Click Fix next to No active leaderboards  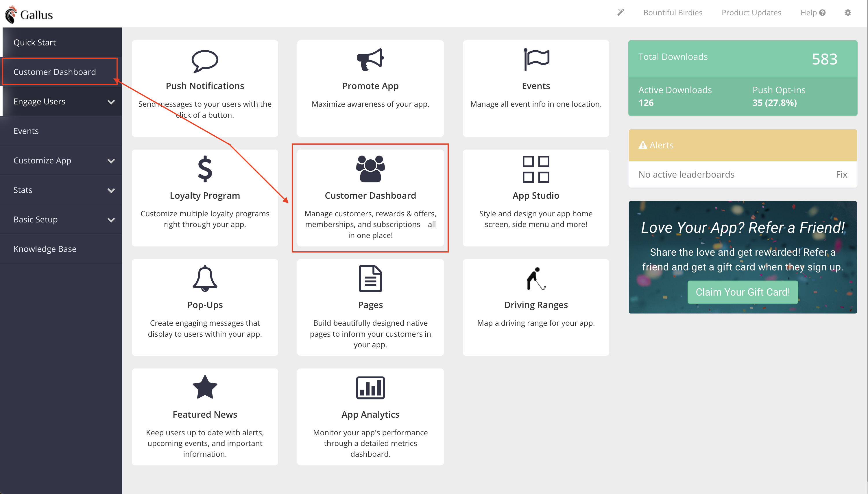[x=841, y=174]
